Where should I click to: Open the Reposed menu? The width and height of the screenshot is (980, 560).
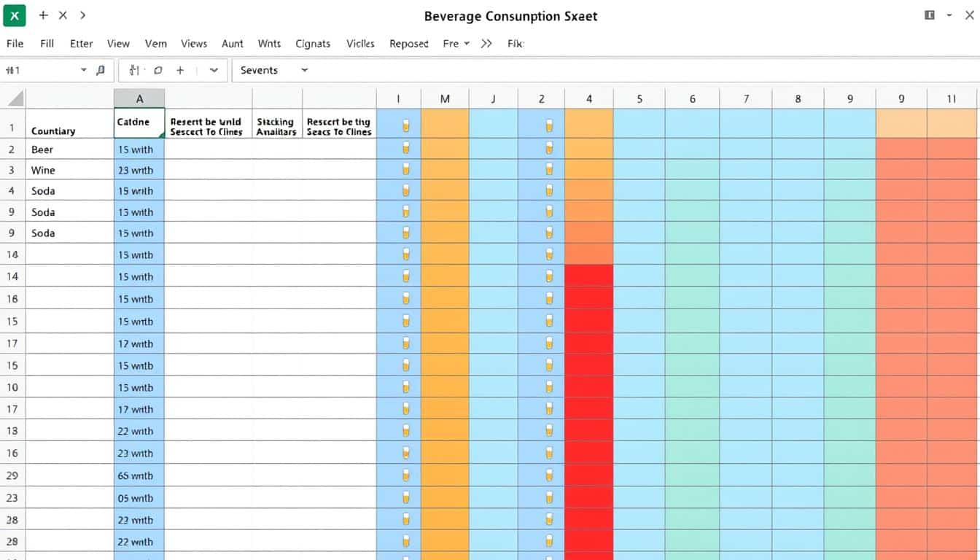[x=409, y=44]
